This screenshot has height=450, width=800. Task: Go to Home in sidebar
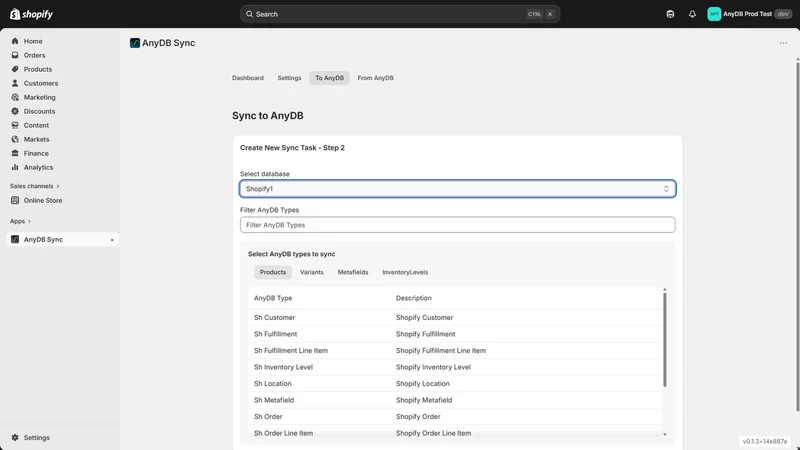33,41
